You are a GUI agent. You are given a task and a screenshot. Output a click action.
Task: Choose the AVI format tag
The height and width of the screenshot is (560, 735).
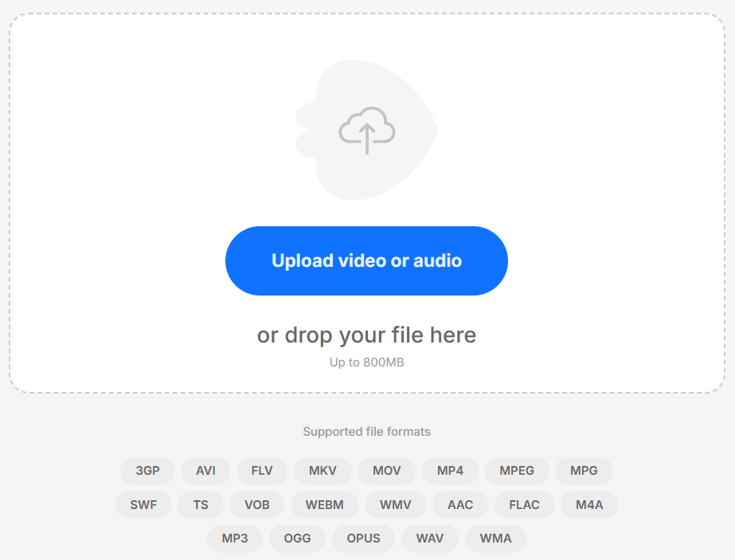pos(205,471)
